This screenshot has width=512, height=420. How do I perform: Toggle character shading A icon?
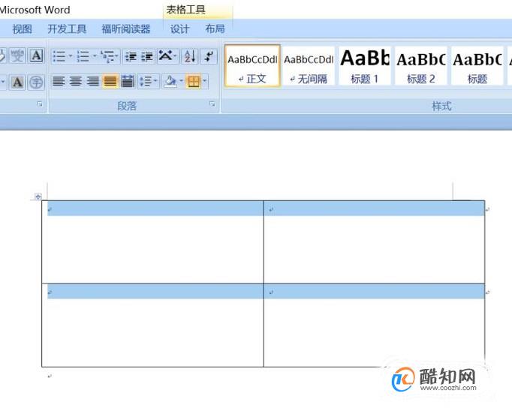(x=17, y=82)
